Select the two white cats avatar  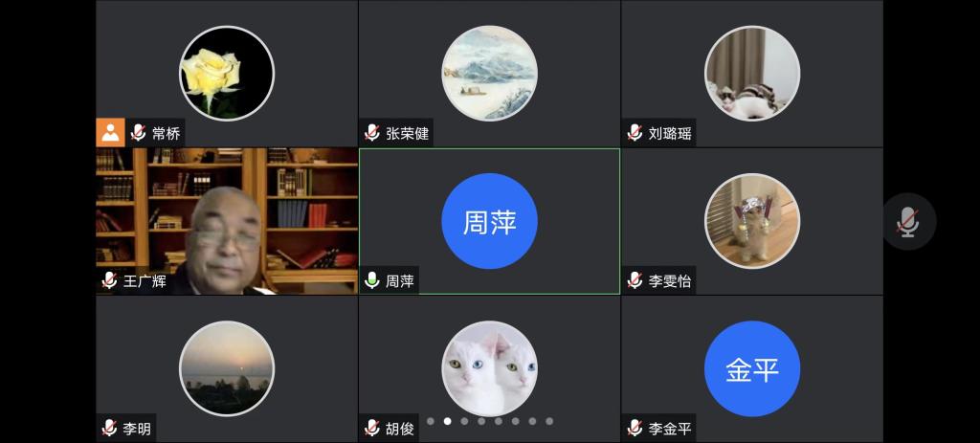[489, 368]
